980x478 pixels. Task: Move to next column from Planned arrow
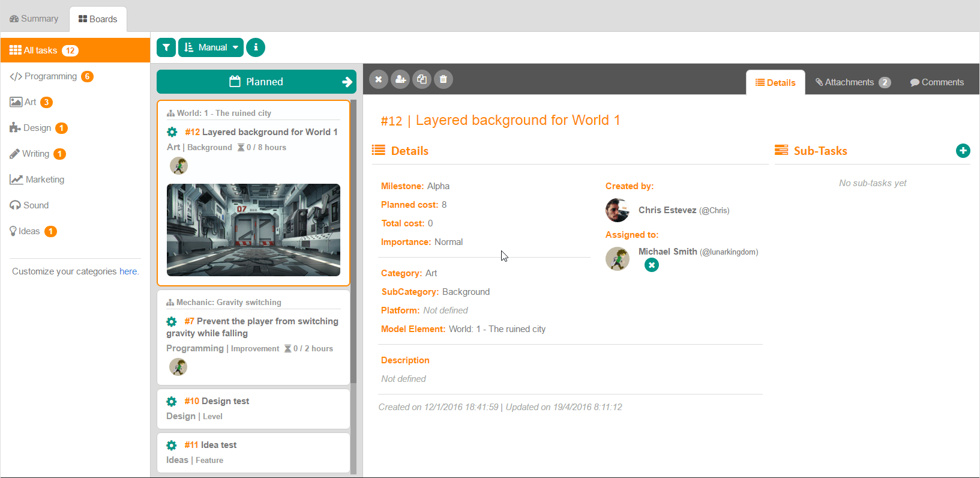(347, 82)
